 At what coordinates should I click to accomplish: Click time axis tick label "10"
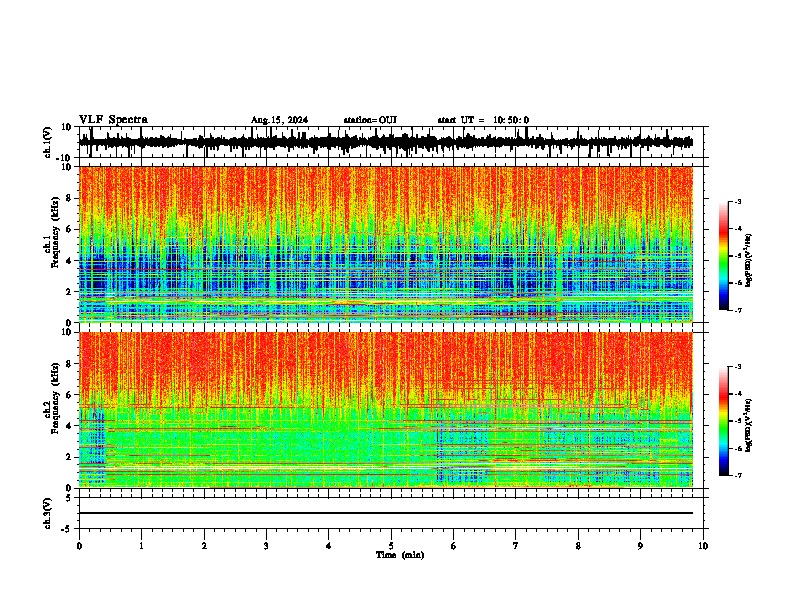[703, 546]
